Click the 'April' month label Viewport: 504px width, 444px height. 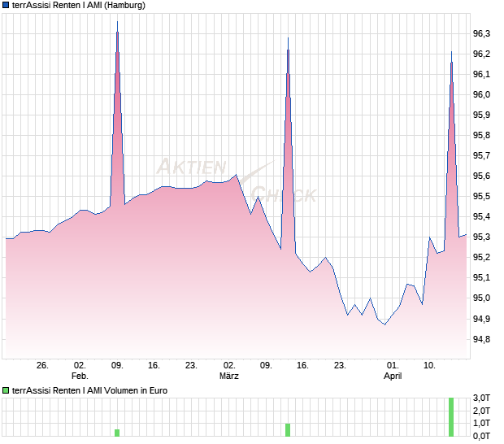pos(393,376)
